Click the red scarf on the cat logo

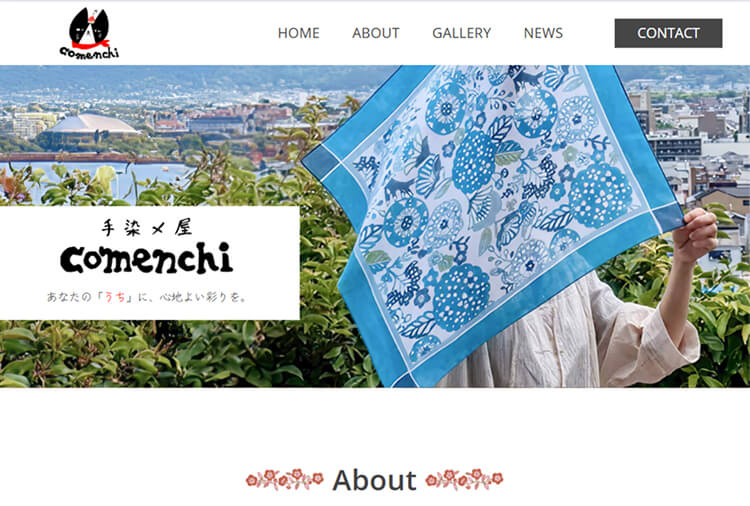click(x=91, y=45)
